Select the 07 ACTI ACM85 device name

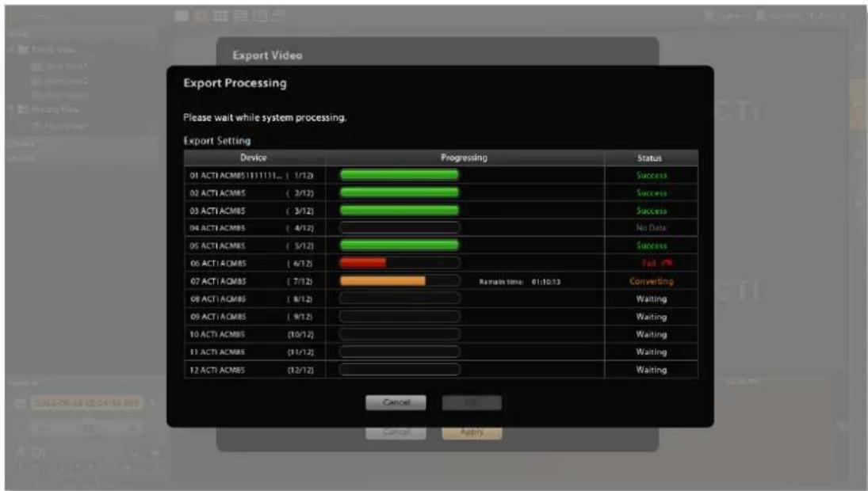[x=217, y=281]
